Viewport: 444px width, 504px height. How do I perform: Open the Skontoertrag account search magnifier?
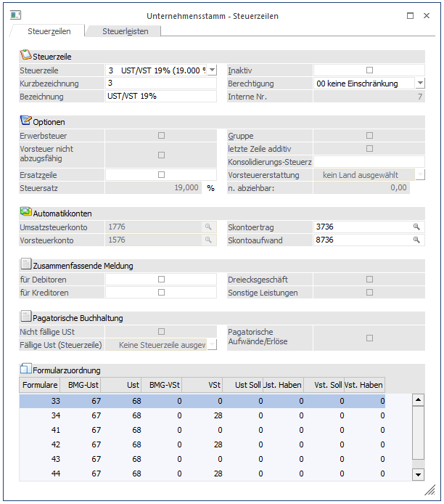[416, 227]
